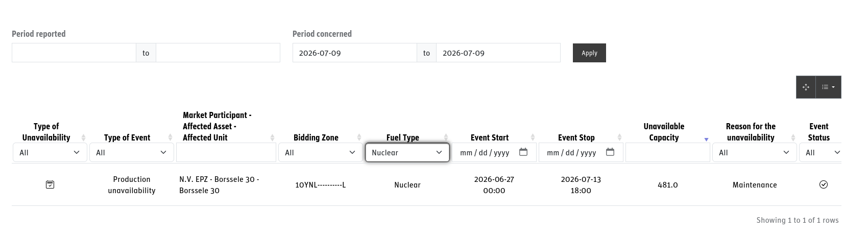
Task: Sort by Bidding Zone column arrows
Action: pos(359,137)
